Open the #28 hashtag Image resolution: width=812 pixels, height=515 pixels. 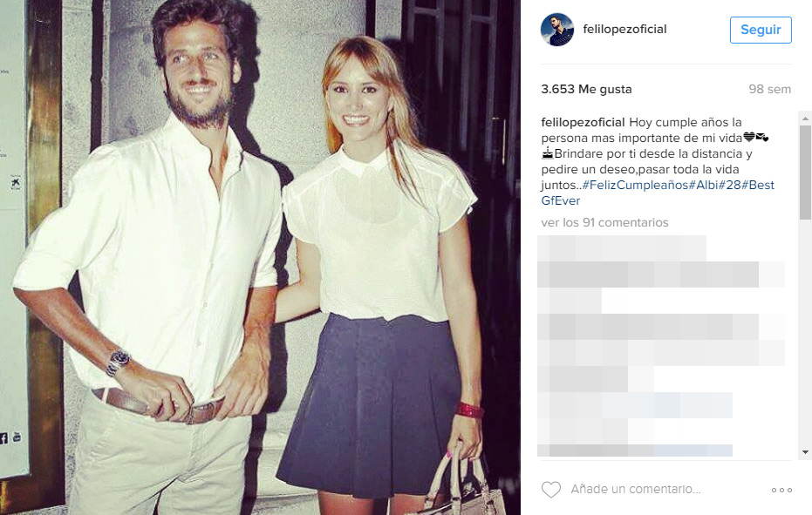[x=729, y=185]
